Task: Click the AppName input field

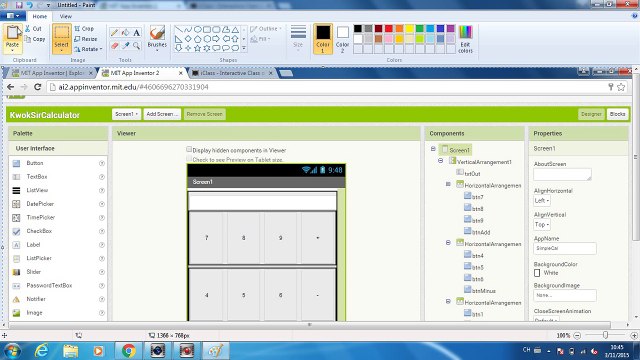Action: (x=564, y=248)
